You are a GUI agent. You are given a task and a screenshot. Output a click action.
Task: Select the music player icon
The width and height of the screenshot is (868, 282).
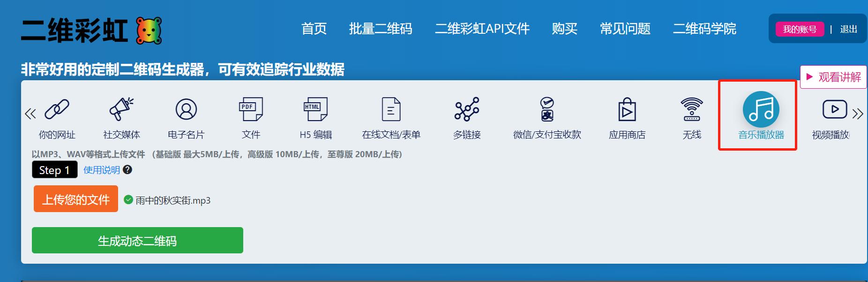tap(761, 110)
